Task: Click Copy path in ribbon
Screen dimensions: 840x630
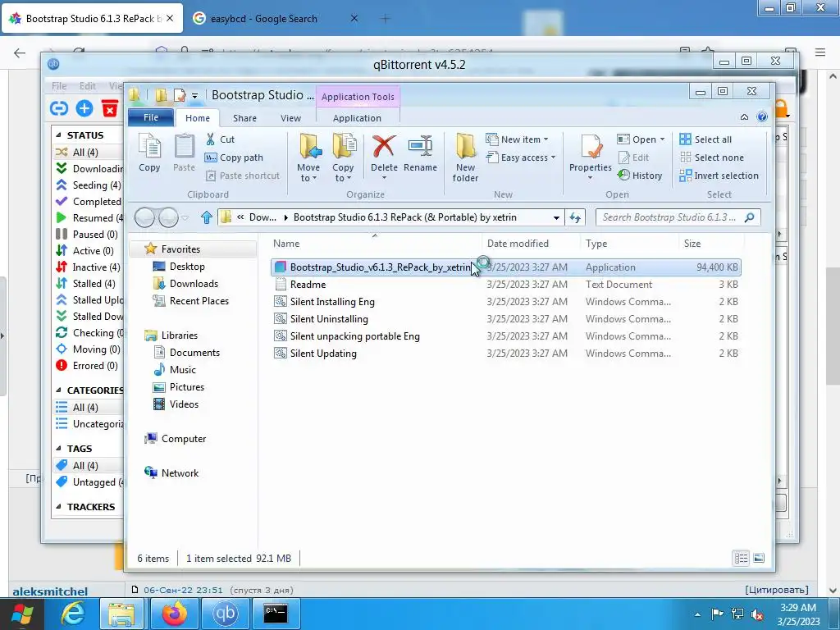Action: (x=234, y=157)
